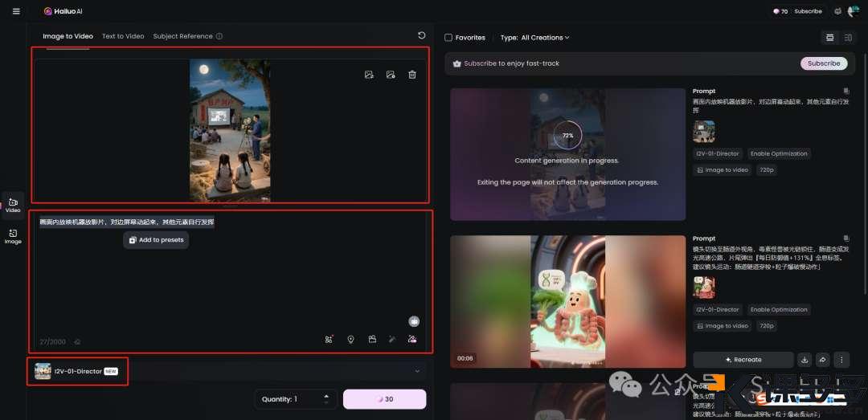Click the reset icon beside the mode tabs
Viewport: 868px width, 420px height.
pyautogui.click(x=422, y=35)
